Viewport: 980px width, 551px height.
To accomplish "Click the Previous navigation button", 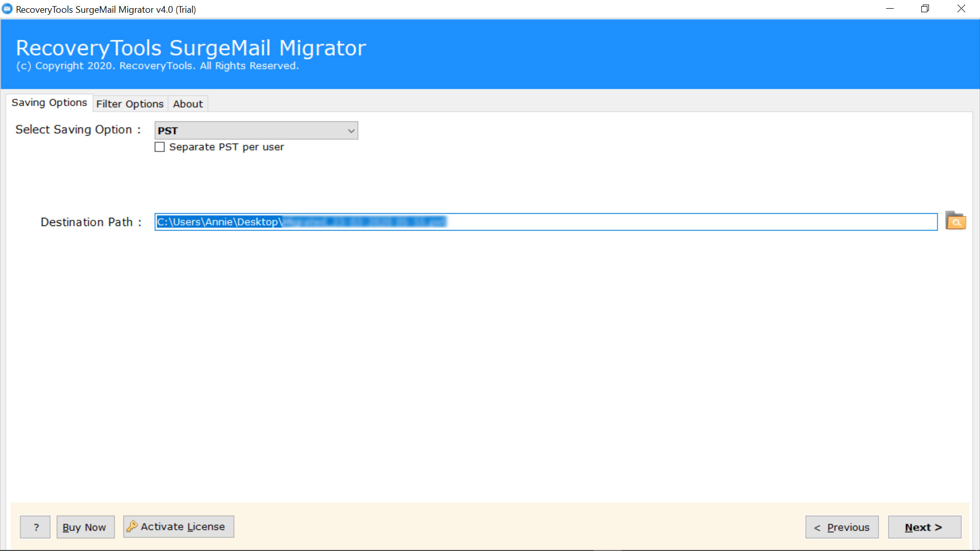I will [843, 526].
